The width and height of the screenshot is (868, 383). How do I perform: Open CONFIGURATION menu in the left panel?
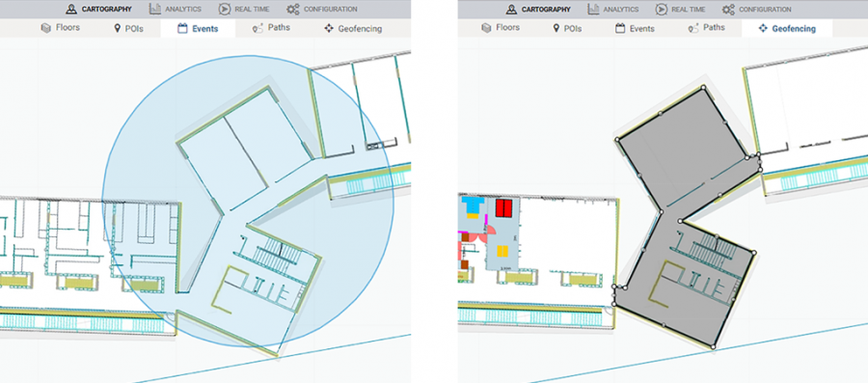321,9
